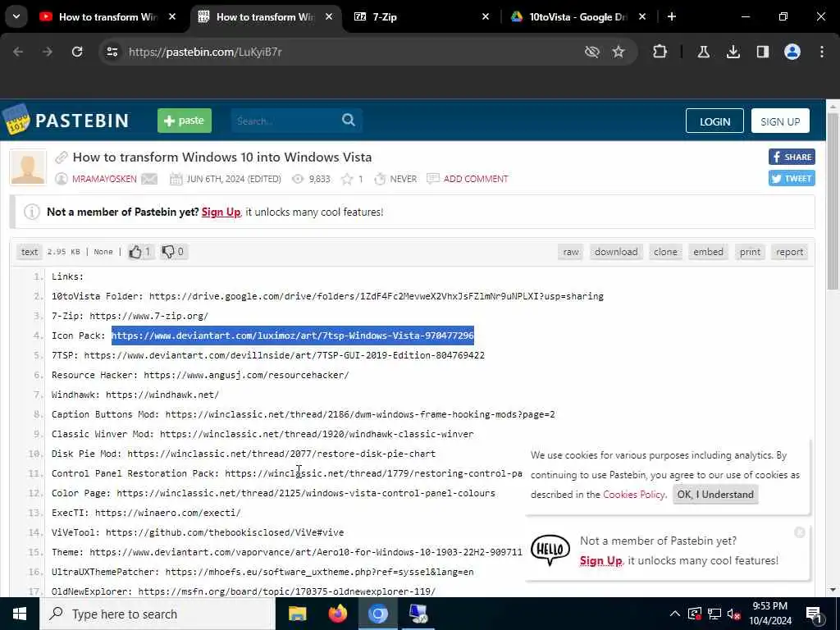
Task: Go back to the previous page
Action: coord(18,52)
